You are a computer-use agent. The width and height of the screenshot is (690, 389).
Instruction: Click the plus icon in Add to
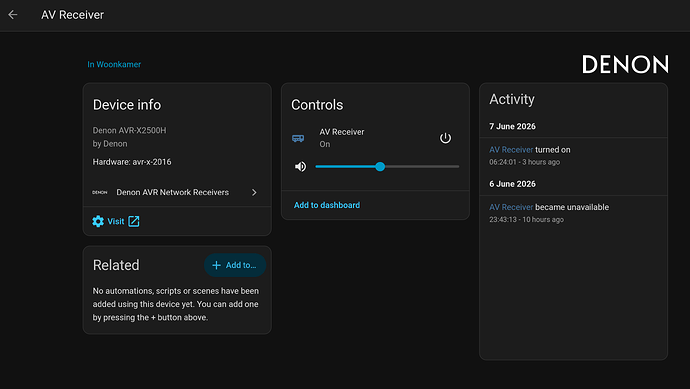(216, 265)
